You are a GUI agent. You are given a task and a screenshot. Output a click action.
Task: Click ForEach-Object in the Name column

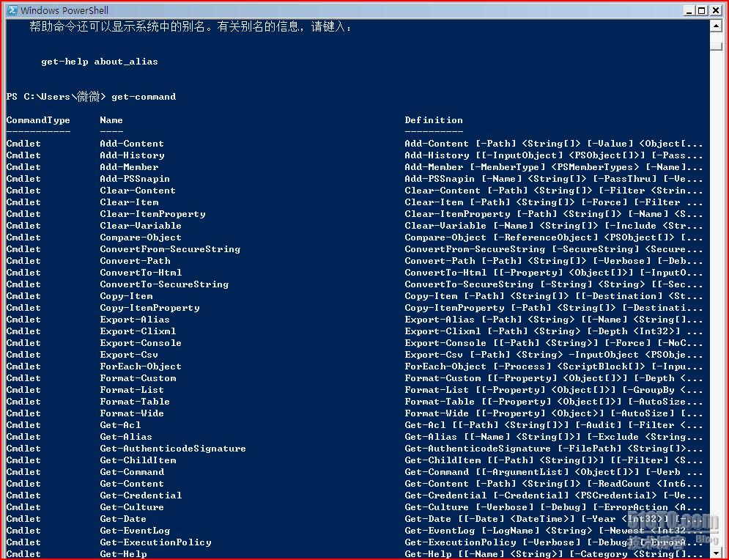[x=141, y=366]
